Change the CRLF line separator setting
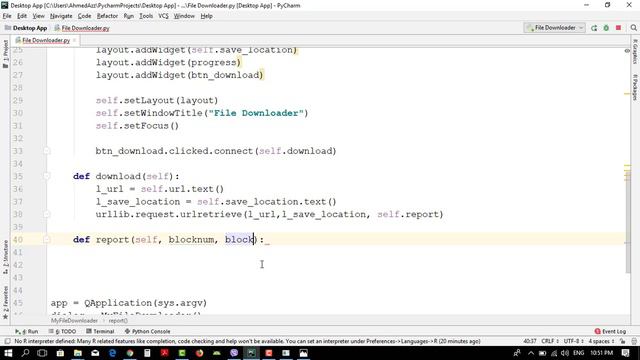 (550, 341)
